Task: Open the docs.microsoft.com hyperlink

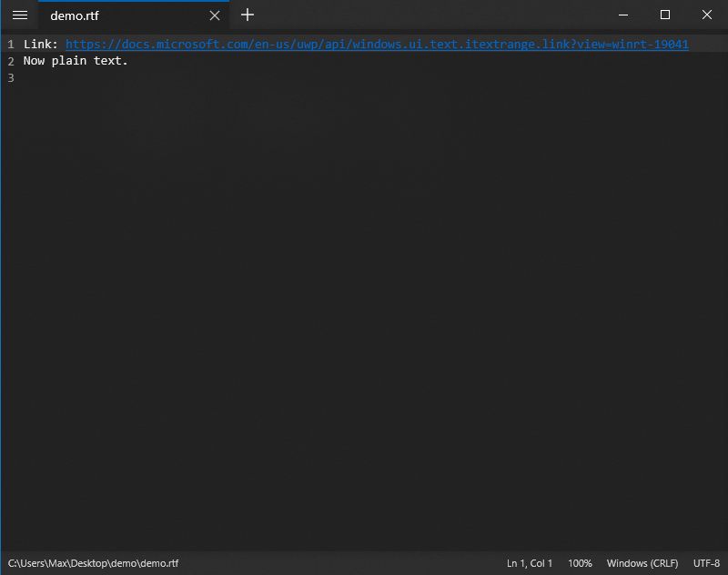Action: click(377, 44)
